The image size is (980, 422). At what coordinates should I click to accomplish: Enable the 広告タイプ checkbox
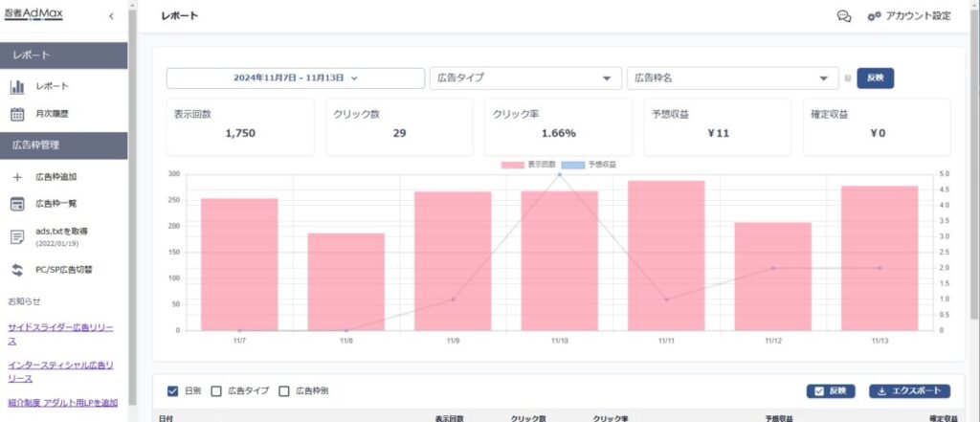tap(215, 390)
